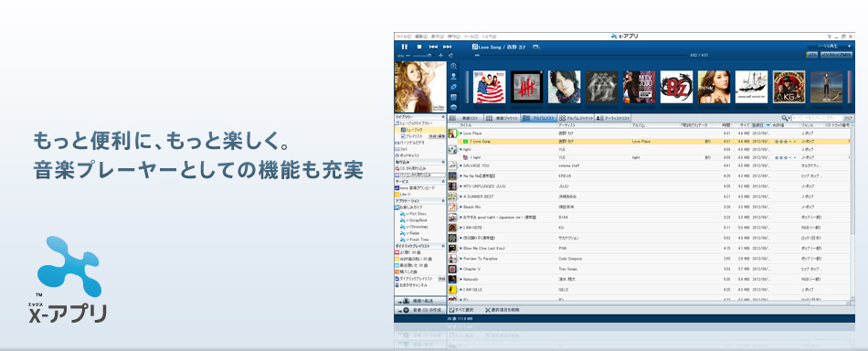Pause the current song playback
Image resolution: width=868 pixels, height=351 pixels.
coord(405,47)
